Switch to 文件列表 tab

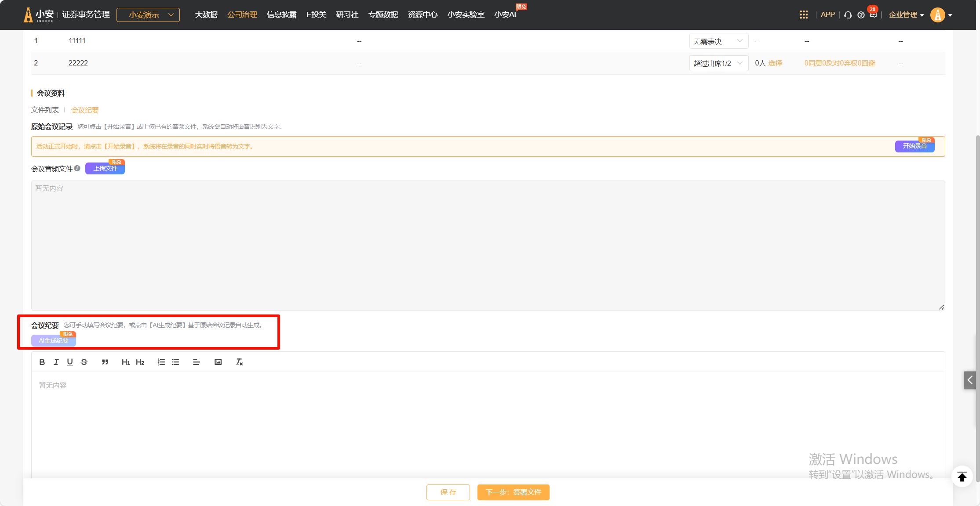click(x=45, y=110)
